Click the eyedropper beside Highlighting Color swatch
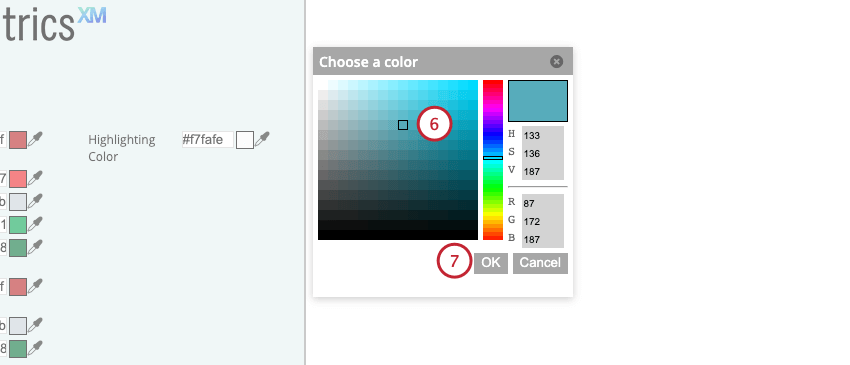The height and width of the screenshot is (365, 850). (262, 139)
